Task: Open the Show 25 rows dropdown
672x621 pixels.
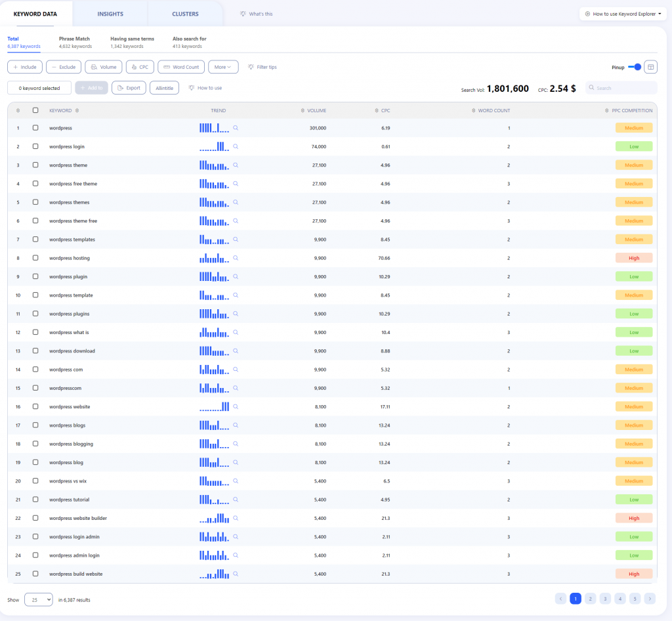Action: pos(39,599)
